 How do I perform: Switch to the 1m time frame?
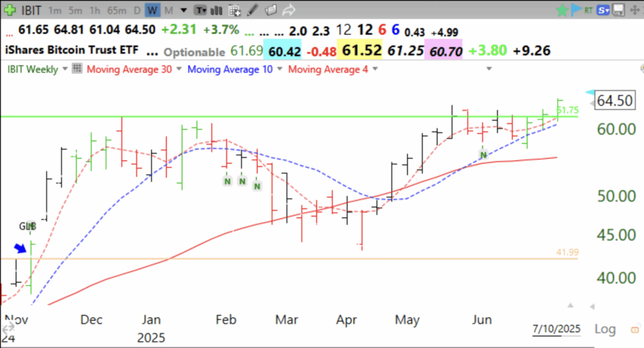55,10
